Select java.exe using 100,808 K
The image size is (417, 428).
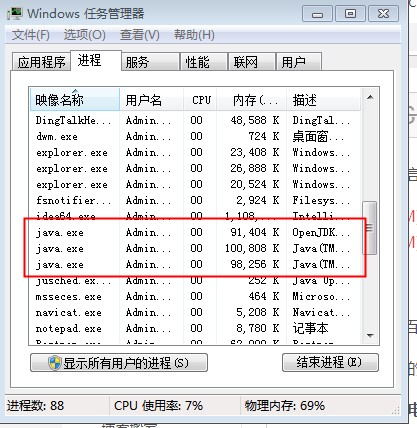pos(195,248)
